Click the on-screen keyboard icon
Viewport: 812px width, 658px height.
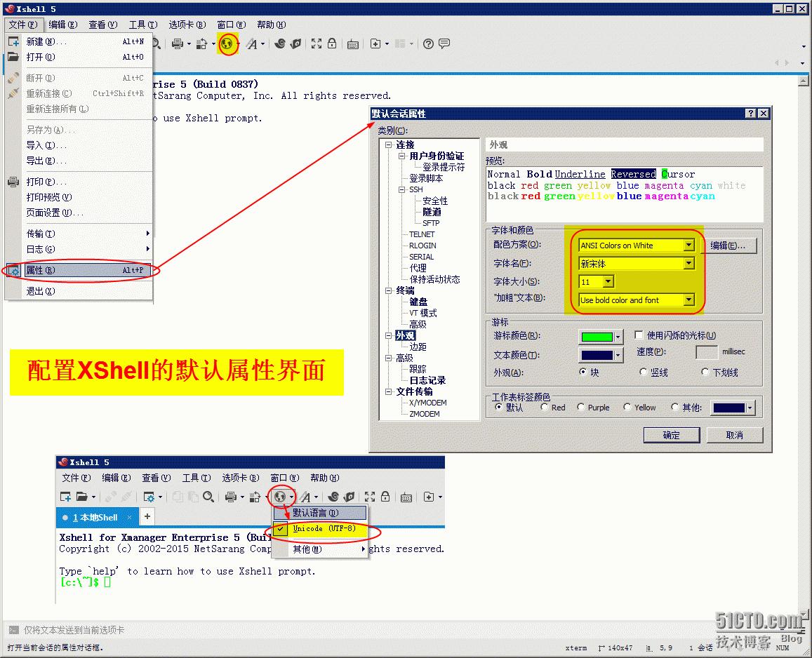pyautogui.click(x=353, y=43)
